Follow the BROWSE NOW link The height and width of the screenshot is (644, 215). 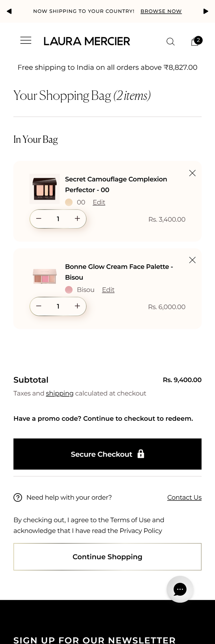pyautogui.click(x=161, y=11)
